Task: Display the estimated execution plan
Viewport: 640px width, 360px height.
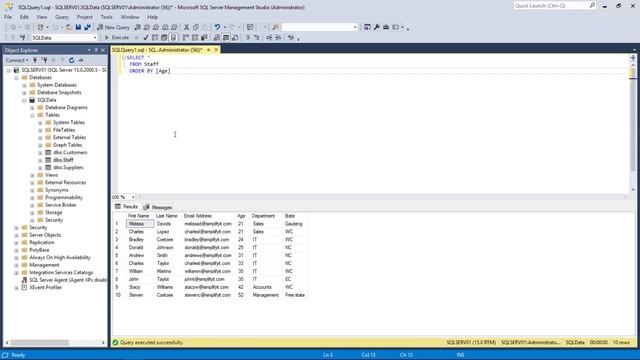Action: click(x=155, y=38)
